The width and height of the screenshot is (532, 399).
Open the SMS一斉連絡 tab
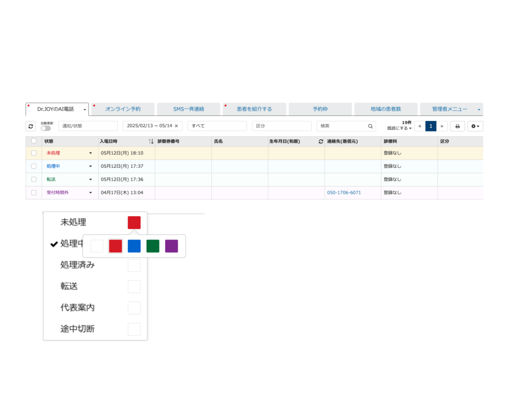click(x=189, y=109)
